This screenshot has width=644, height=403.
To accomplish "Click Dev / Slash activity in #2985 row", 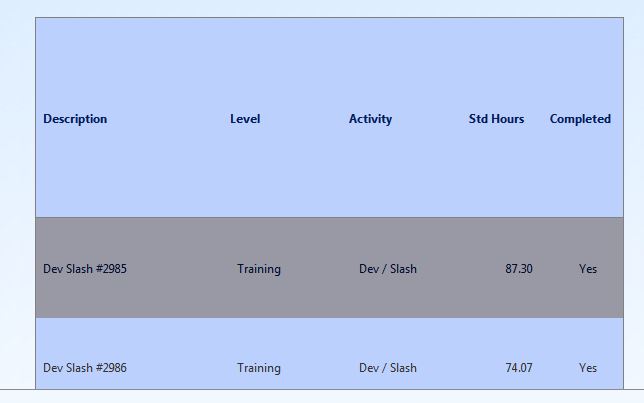I will tap(388, 269).
